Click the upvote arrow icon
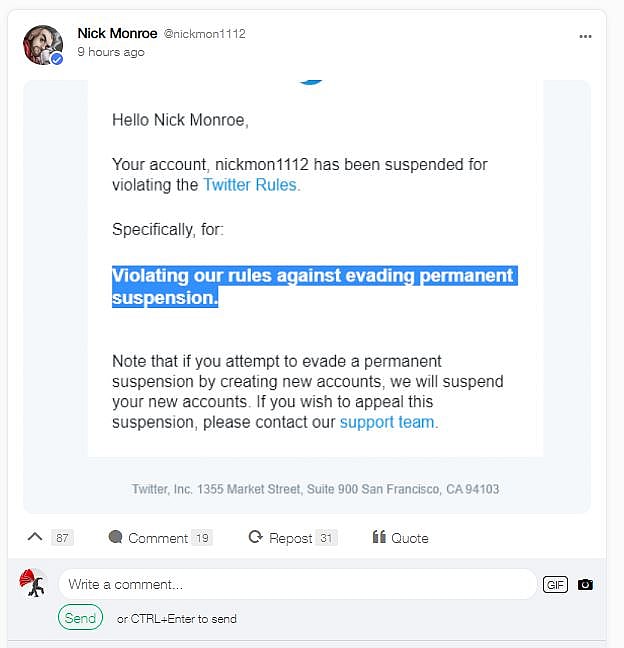Viewport: 624px width, 648px height. click(36, 537)
